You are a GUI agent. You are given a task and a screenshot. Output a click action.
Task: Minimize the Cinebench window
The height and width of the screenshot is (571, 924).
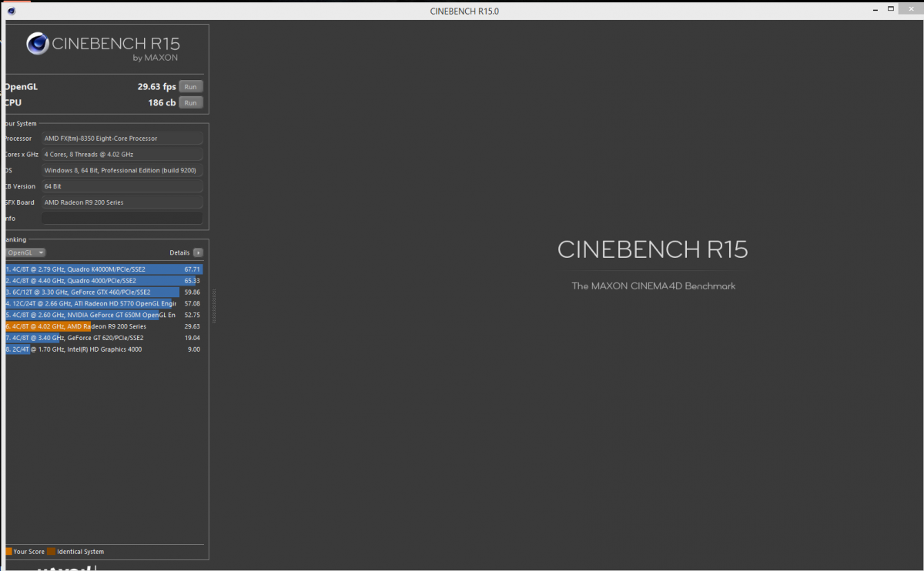[877, 9]
